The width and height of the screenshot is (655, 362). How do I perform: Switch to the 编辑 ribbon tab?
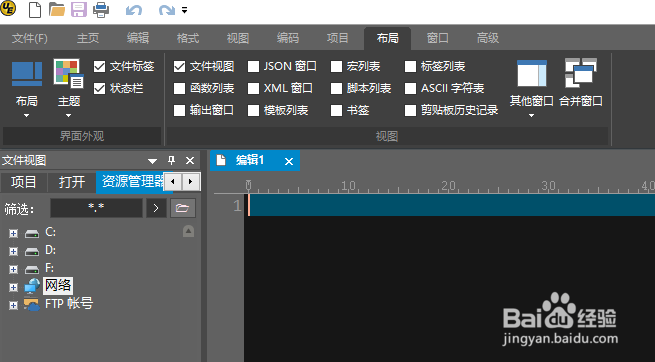click(138, 38)
